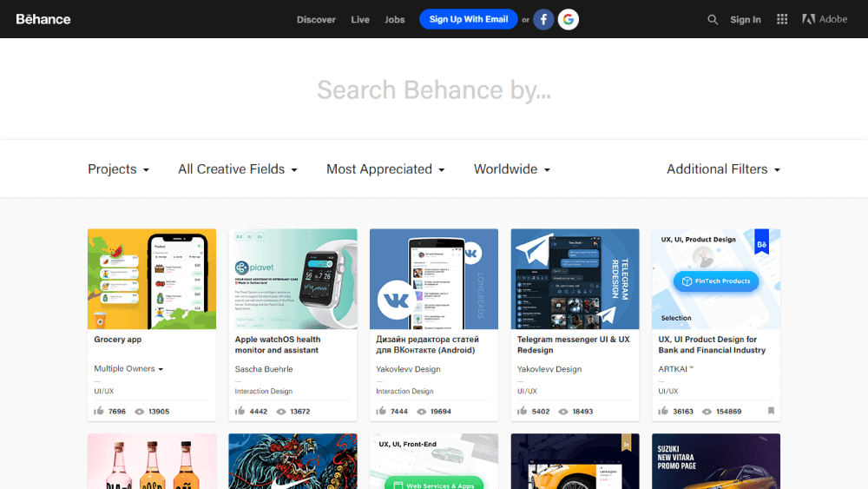Click Behance ribbon badge on FinTech thumbnail
This screenshot has height=489, width=868.
tap(762, 241)
